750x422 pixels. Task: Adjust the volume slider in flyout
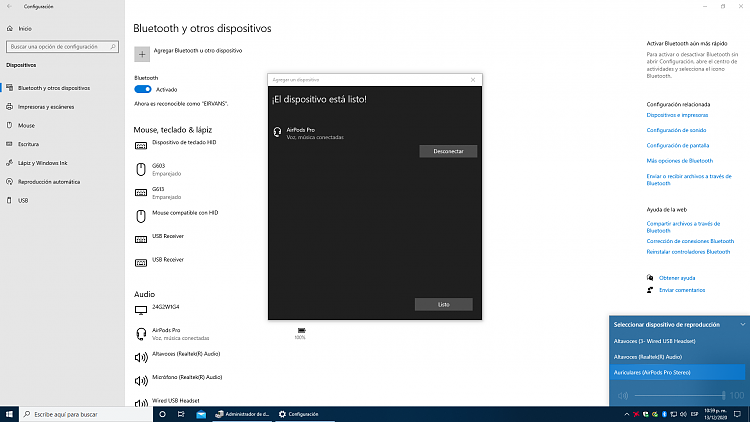pos(679,396)
